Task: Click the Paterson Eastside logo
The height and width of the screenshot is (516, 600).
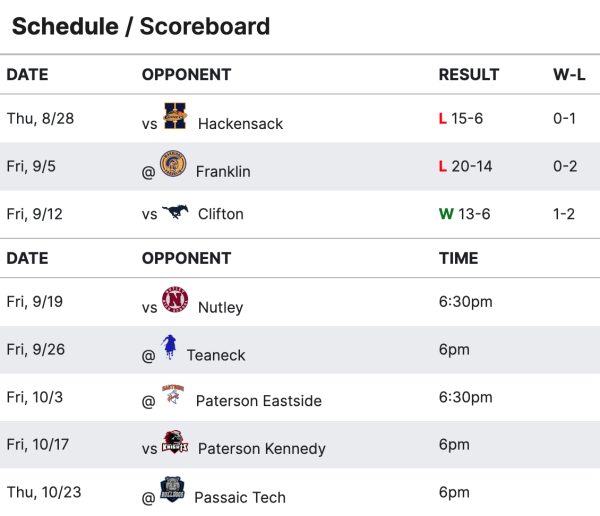Action: pyautogui.click(x=173, y=395)
